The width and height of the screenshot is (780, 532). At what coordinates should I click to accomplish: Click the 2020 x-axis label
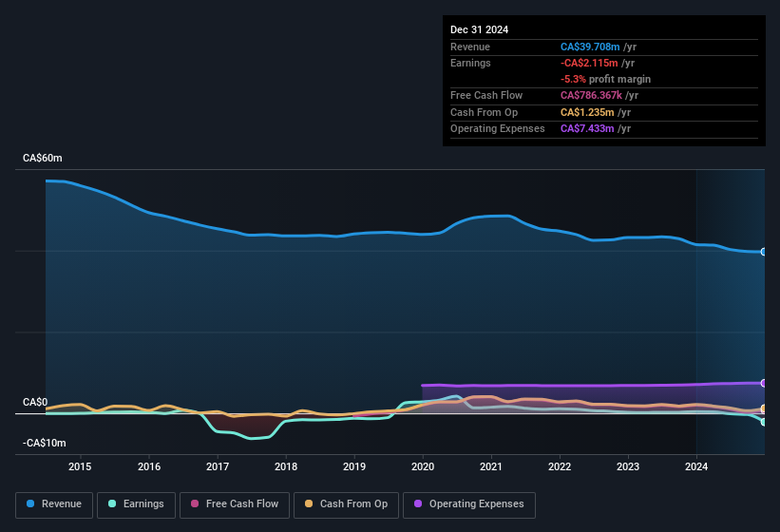423,466
